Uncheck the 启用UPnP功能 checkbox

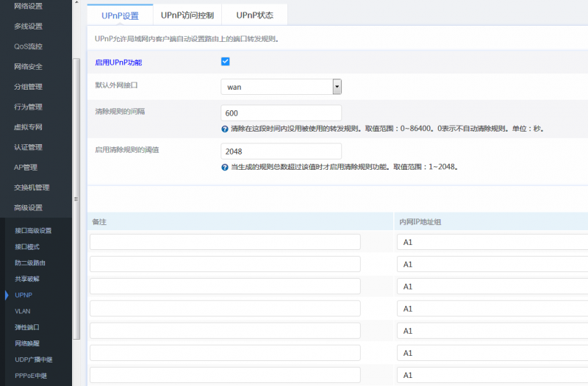[226, 62]
